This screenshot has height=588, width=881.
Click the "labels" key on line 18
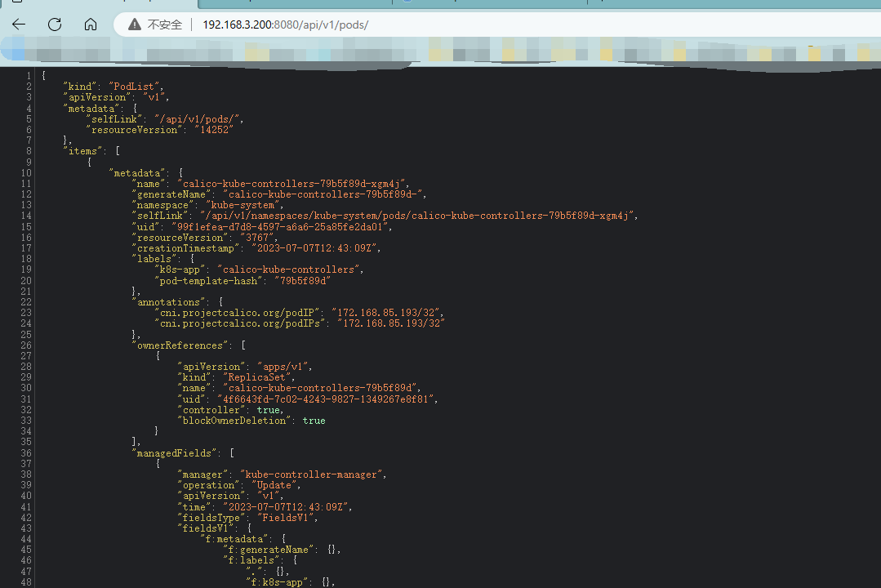point(154,259)
